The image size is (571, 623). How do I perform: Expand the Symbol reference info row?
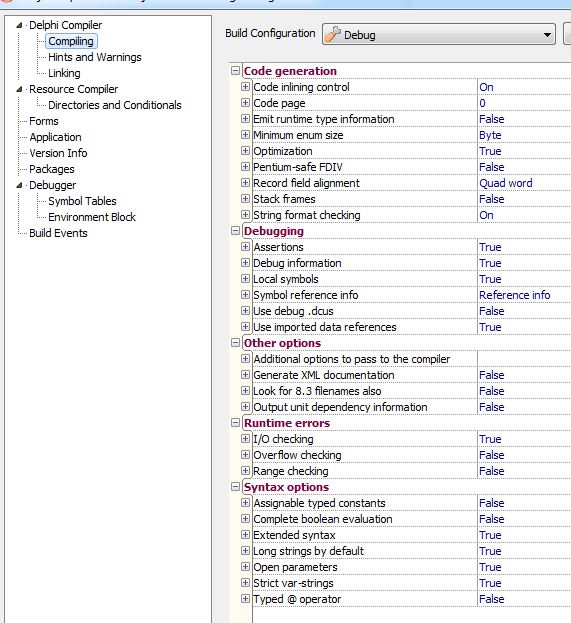(246, 295)
